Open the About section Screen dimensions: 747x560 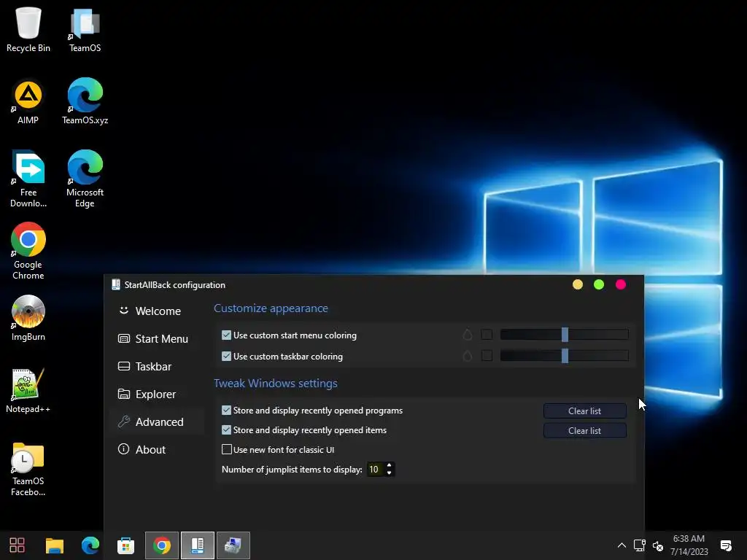point(156,449)
